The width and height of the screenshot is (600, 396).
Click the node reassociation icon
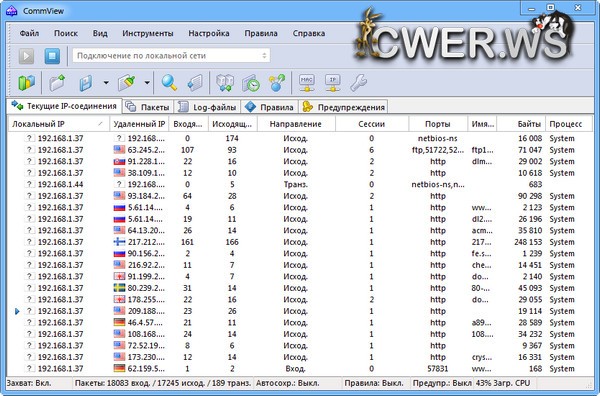click(x=277, y=82)
